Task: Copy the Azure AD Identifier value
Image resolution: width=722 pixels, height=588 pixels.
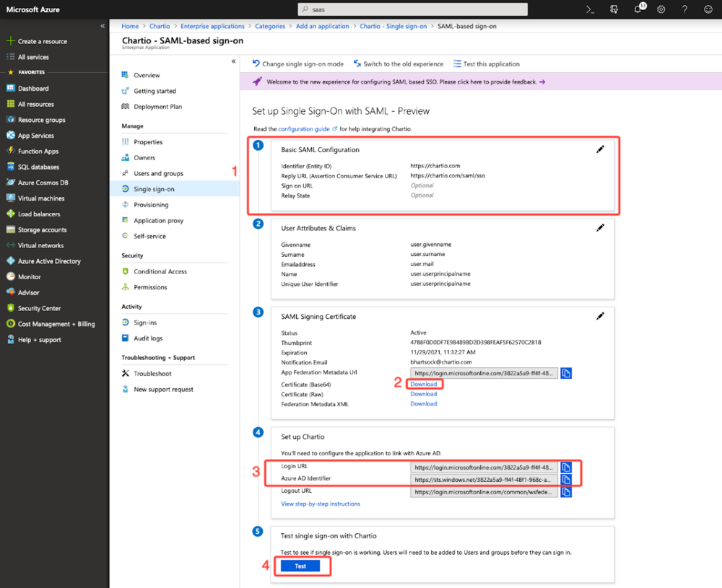Action: pyautogui.click(x=566, y=480)
